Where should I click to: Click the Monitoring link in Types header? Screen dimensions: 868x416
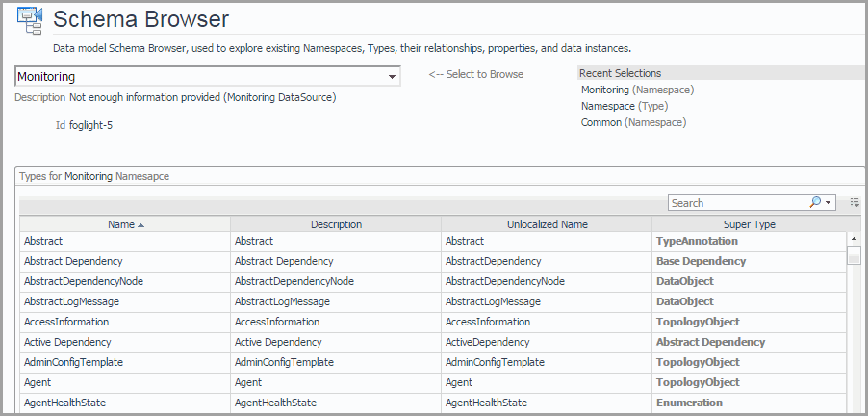click(x=89, y=177)
